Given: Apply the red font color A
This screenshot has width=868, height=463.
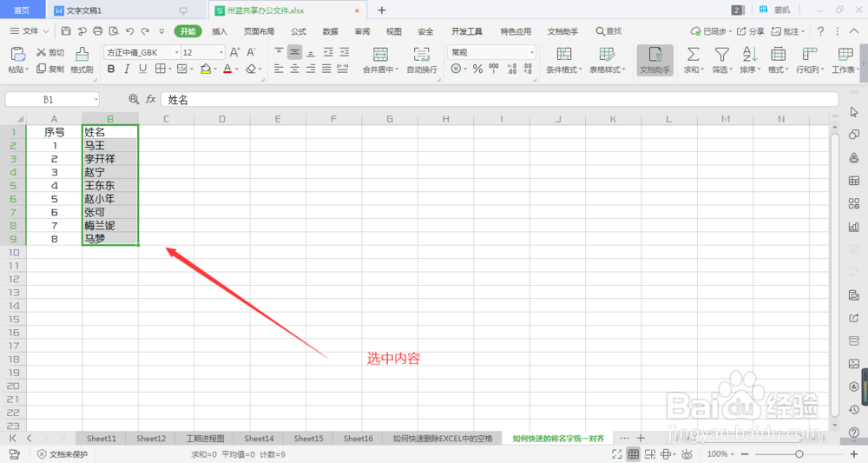Looking at the screenshot, I should pos(227,69).
